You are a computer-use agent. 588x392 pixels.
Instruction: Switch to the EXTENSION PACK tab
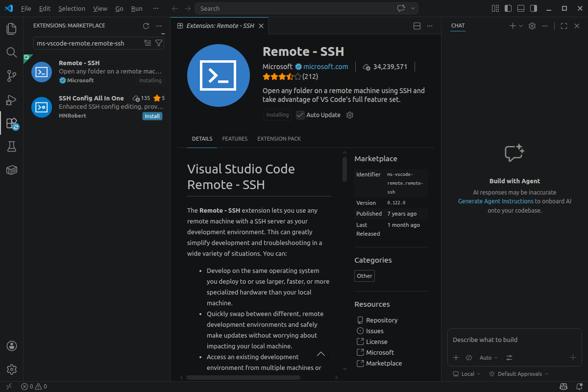(x=279, y=139)
